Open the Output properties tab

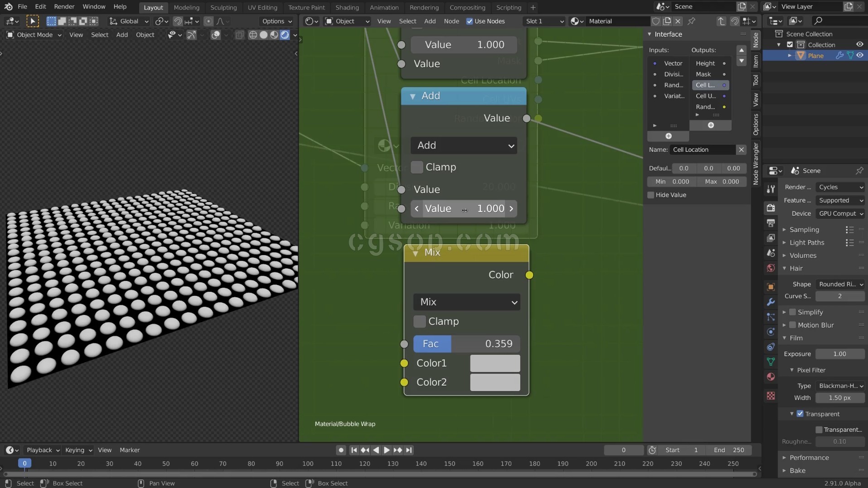point(771,223)
